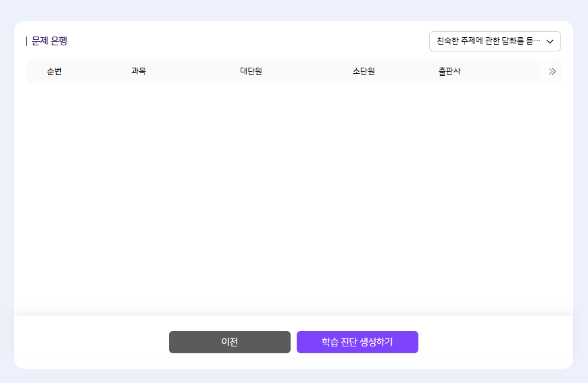Click the 대단원 column header

pyautogui.click(x=251, y=71)
